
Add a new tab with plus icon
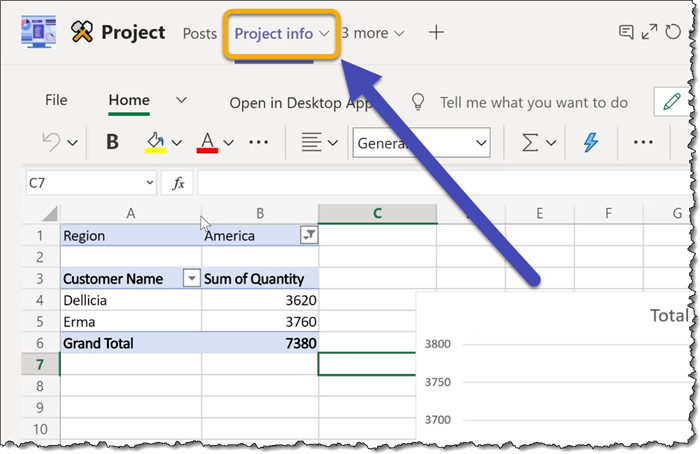436,33
